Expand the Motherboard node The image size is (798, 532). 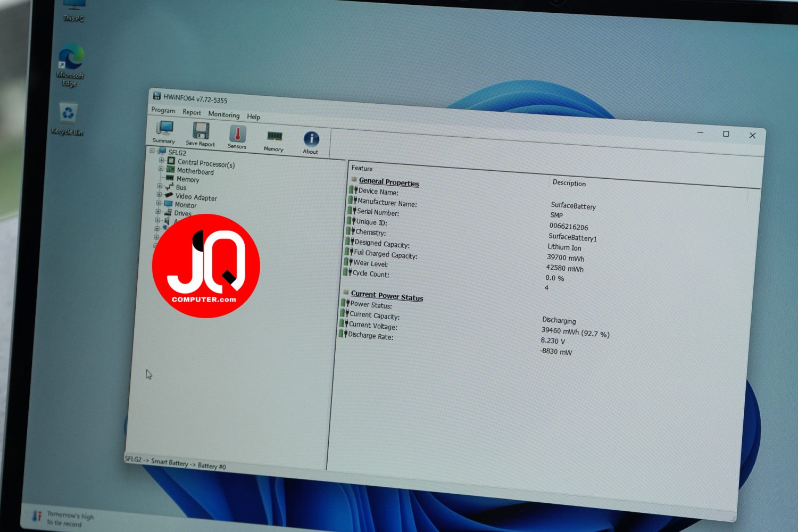coord(161,169)
